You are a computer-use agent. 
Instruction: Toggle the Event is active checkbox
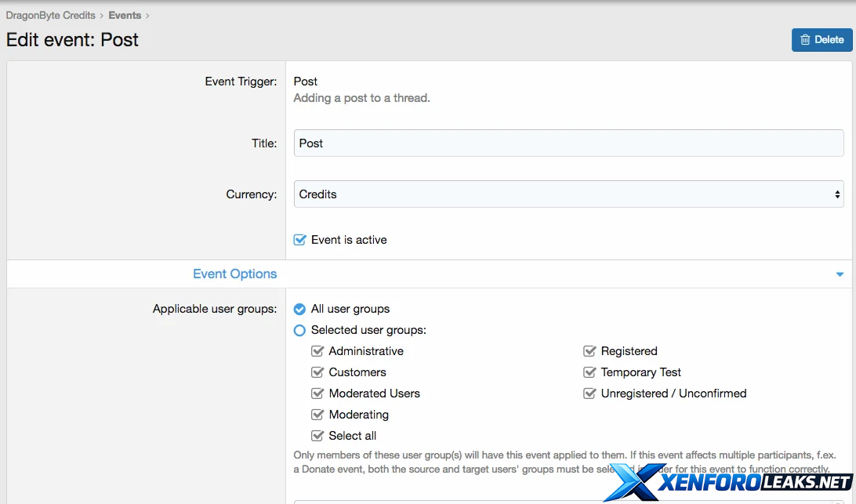(x=299, y=240)
